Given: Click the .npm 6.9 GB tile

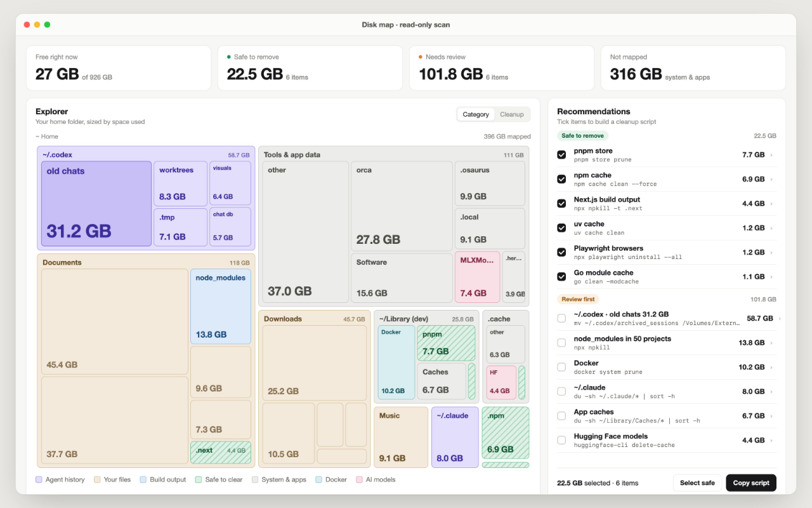Looking at the screenshot, I should coord(506,432).
